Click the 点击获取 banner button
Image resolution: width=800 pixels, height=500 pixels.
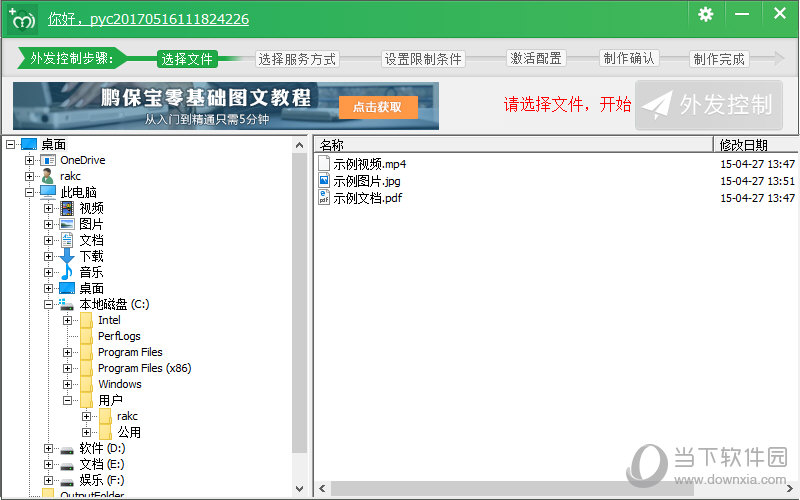click(378, 107)
